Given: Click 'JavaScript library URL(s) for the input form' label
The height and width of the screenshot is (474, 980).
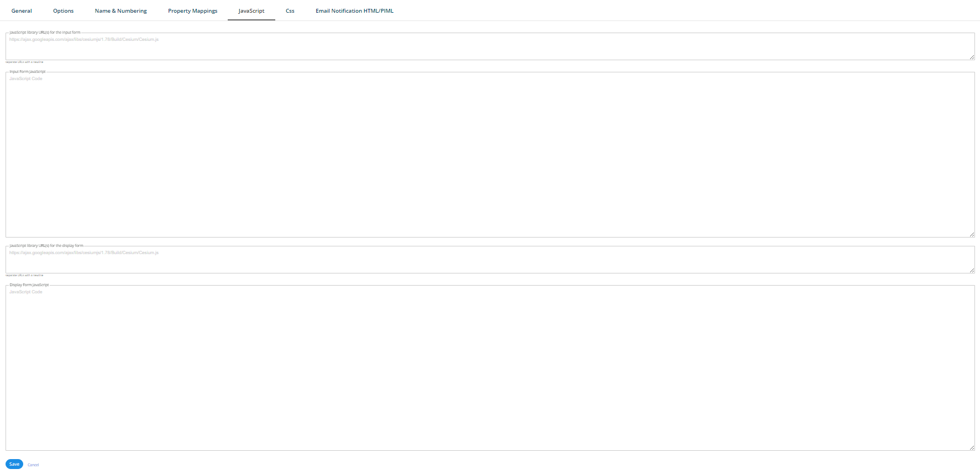Looking at the screenshot, I should (45, 33).
